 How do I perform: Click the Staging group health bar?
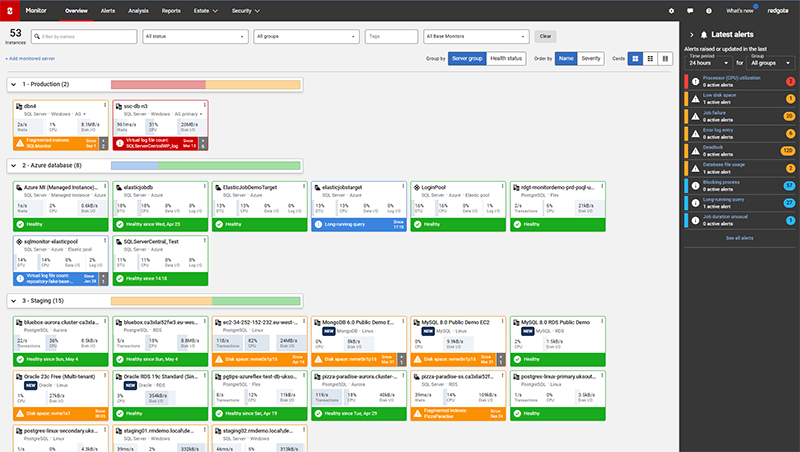tap(206, 302)
